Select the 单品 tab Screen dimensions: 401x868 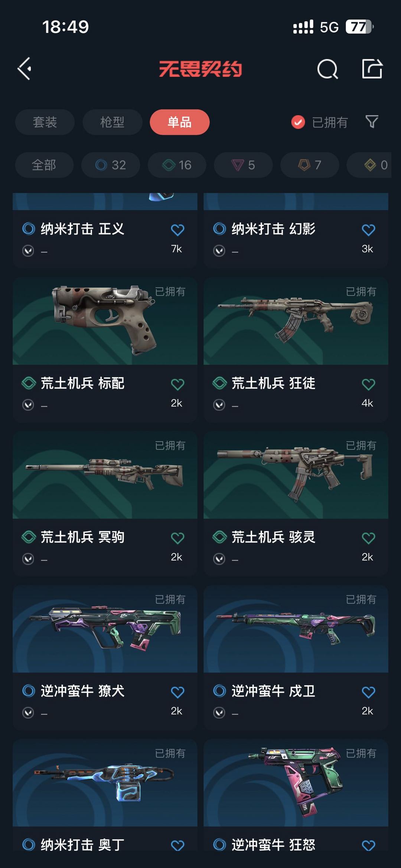pyautogui.click(x=180, y=122)
